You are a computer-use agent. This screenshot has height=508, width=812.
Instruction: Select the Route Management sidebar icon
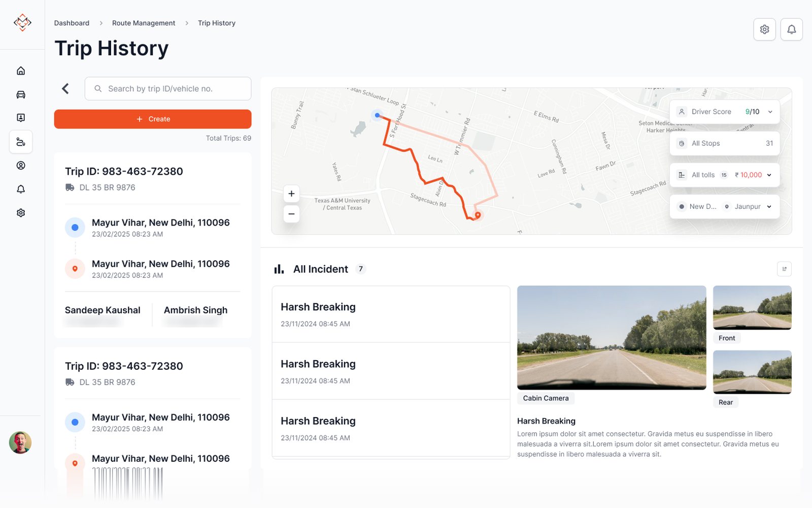click(21, 142)
